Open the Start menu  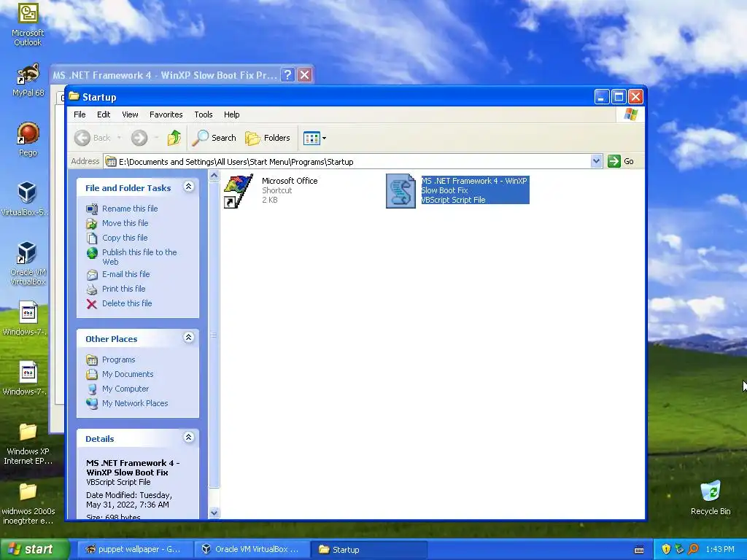35,549
